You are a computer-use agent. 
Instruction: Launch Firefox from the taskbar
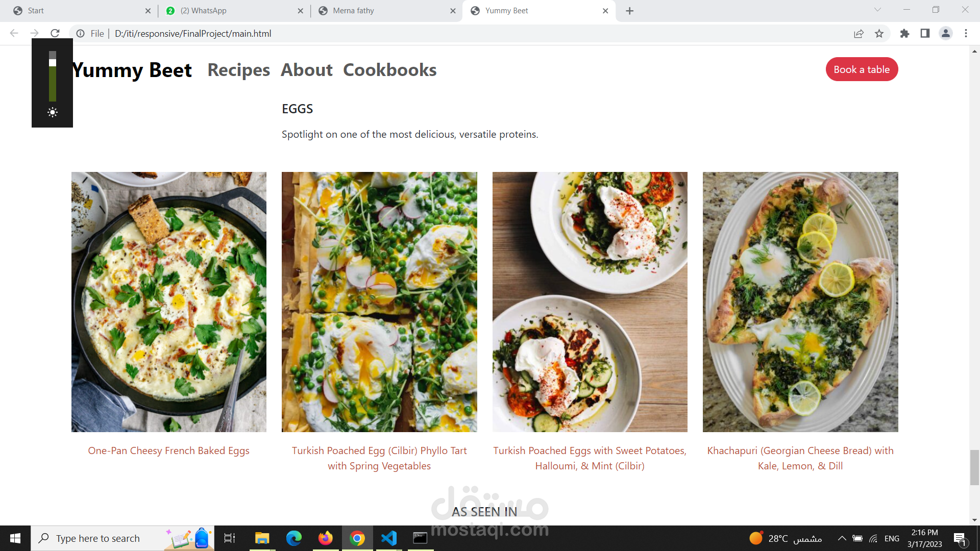[325, 538]
